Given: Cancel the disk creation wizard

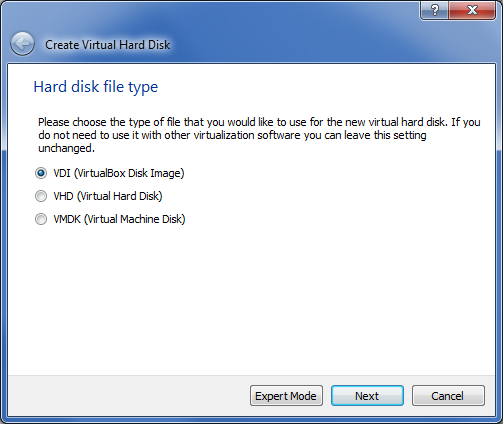Looking at the screenshot, I should tap(448, 396).
